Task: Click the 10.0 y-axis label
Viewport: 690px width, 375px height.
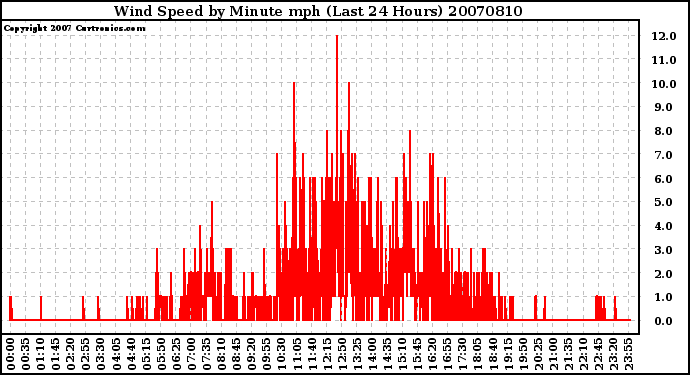Action: 664,84
